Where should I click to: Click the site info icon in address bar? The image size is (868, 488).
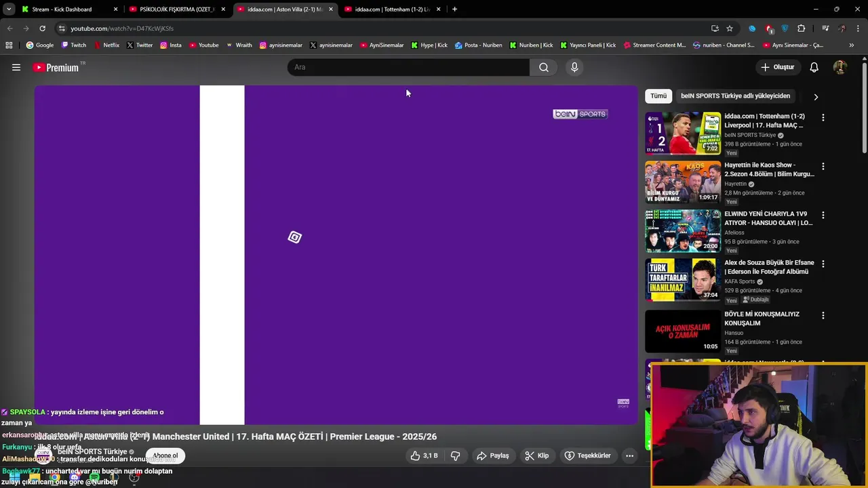(x=62, y=28)
